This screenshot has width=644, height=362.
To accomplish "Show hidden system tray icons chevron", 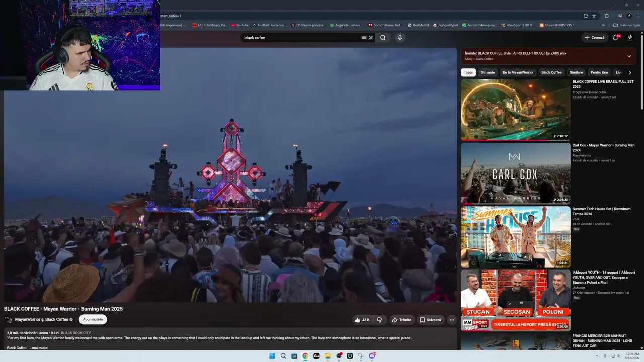I will click(597, 356).
